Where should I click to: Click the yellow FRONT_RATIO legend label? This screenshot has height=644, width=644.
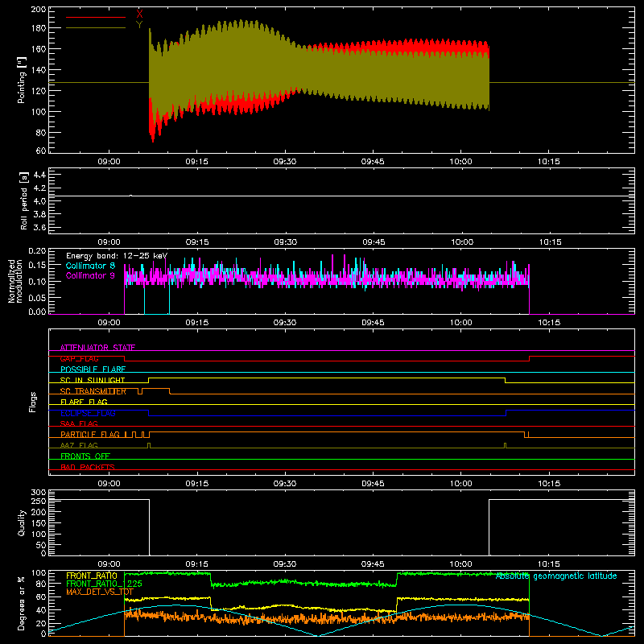point(92,576)
